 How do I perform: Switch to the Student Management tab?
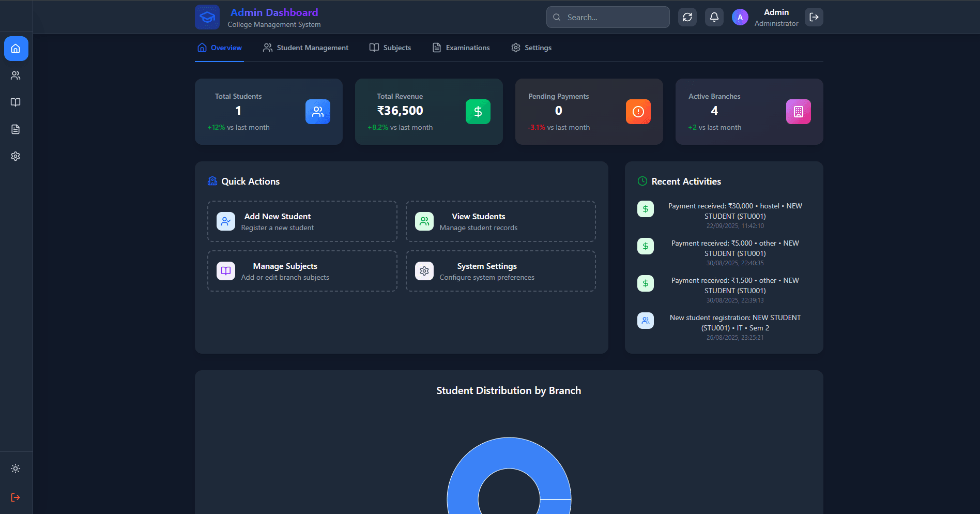(x=305, y=48)
